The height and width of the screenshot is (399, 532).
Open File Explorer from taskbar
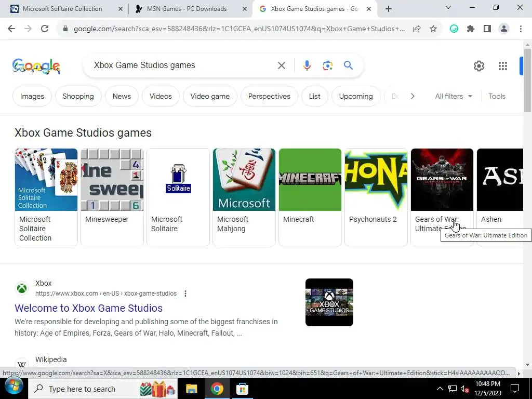tap(192, 389)
